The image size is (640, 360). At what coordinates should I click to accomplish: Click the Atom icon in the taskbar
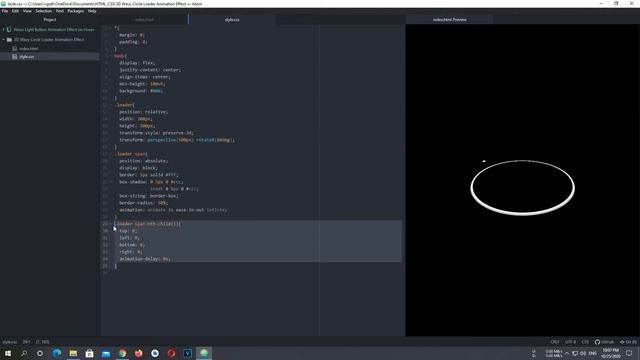coord(204,353)
